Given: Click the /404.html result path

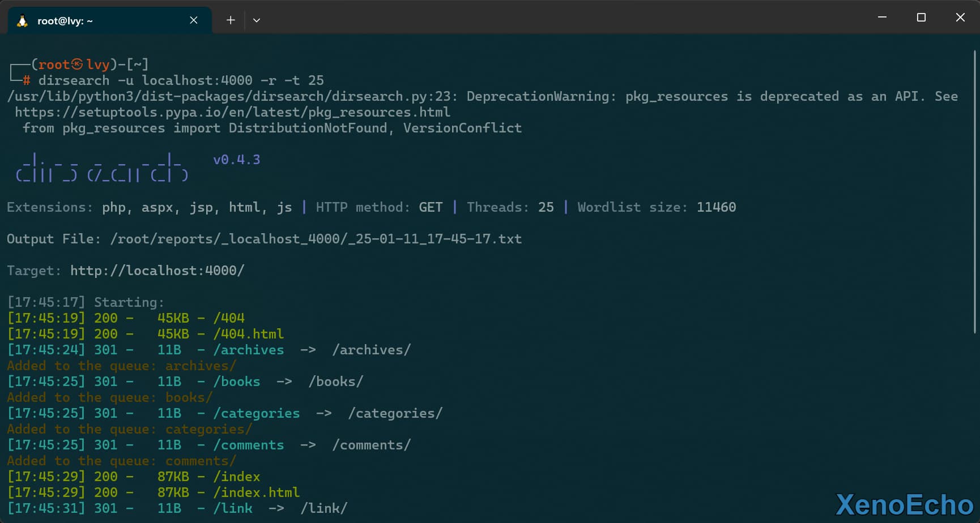Looking at the screenshot, I should 248,334.
